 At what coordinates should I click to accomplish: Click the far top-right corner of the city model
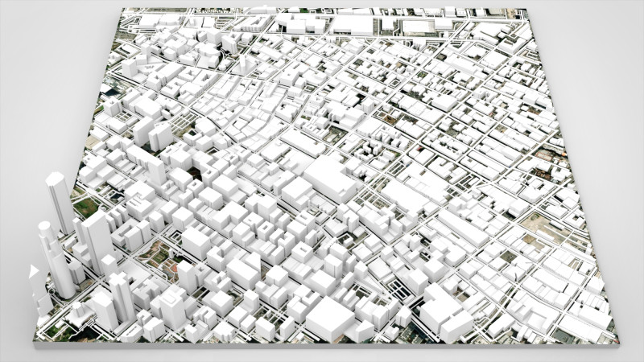[x=526, y=10]
